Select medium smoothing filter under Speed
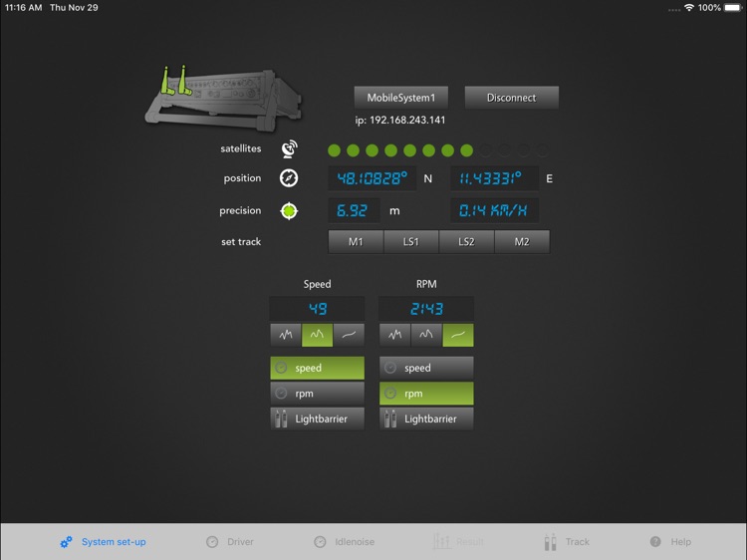This screenshot has height=560, width=747. 317,335
